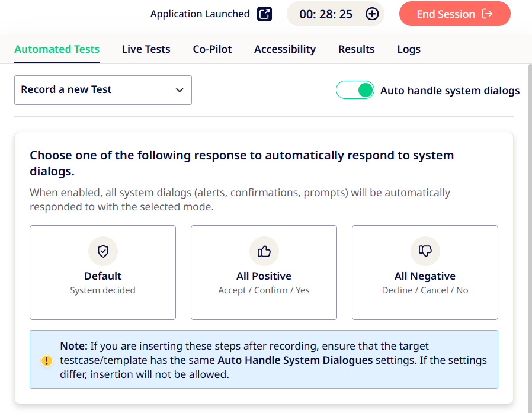Screen dimensions: 532x413
Task: Open the Logs tab
Action: [409, 49]
